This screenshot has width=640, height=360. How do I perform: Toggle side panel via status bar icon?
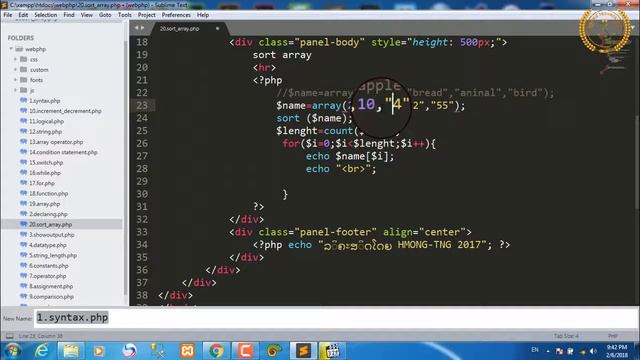pos(9,336)
